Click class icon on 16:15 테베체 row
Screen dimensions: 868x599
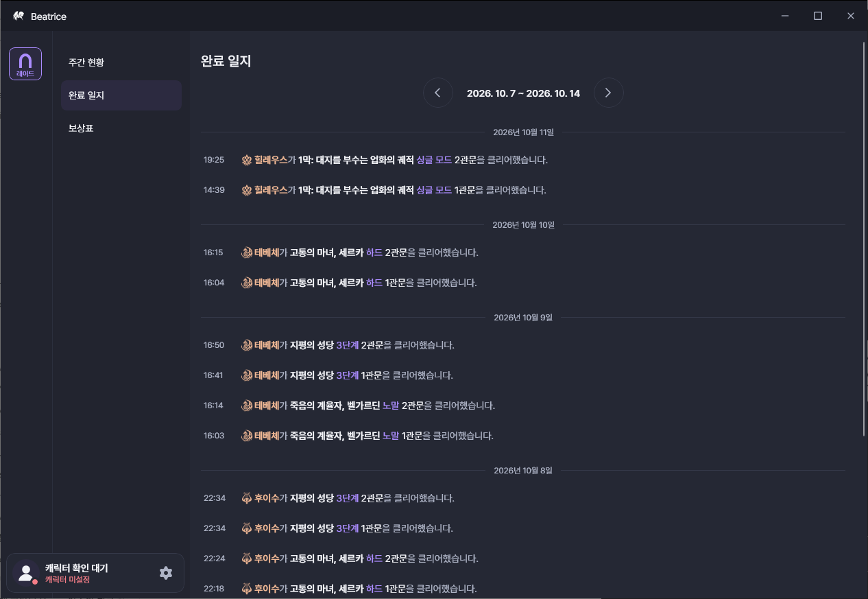coord(247,252)
